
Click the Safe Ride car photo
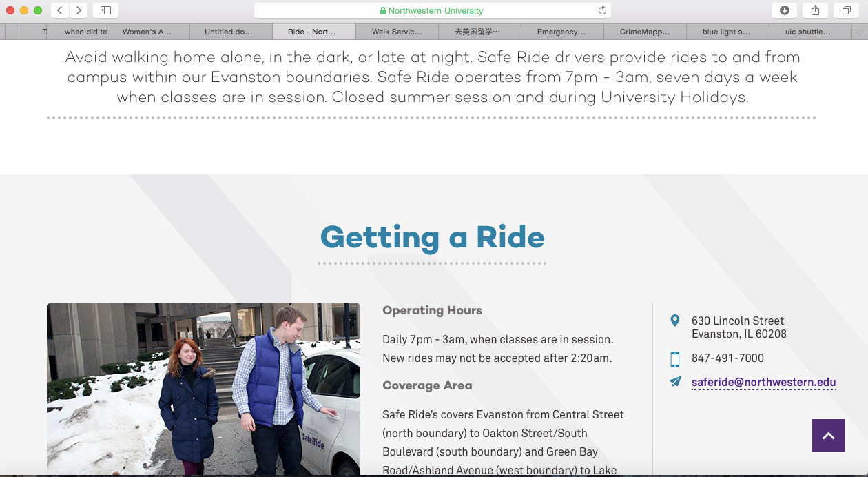pos(203,389)
